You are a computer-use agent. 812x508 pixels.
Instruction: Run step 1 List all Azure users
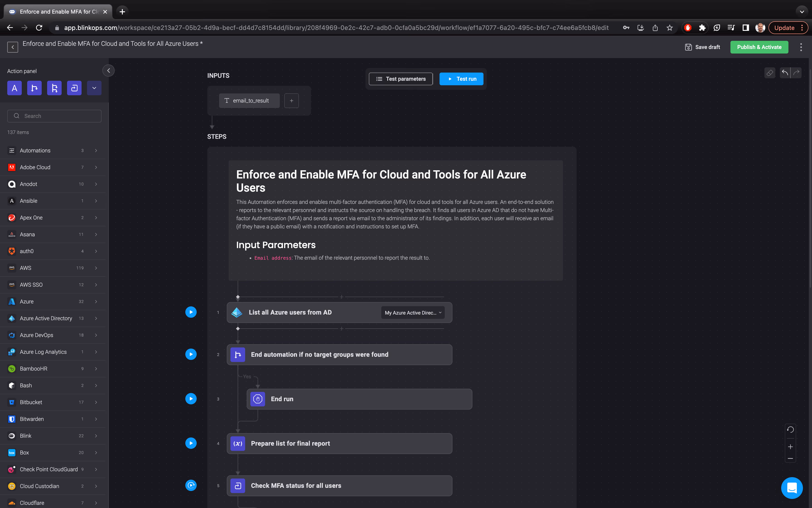[x=191, y=312]
